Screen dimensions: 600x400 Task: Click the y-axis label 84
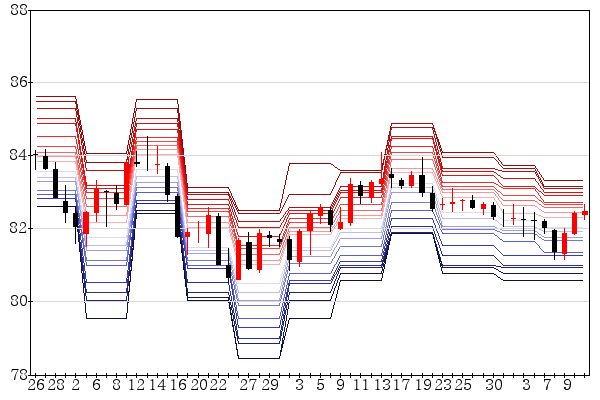pos(19,155)
